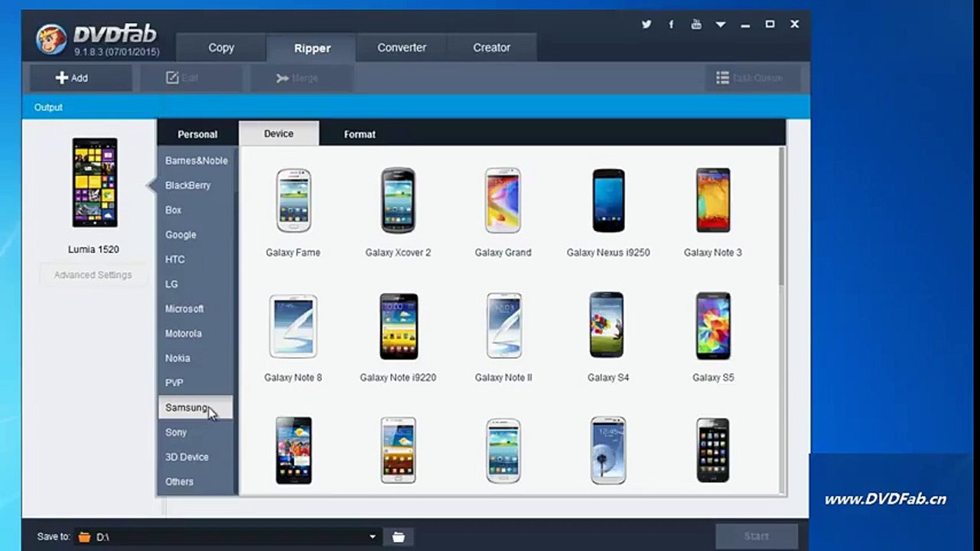Switch to the Creator tab
This screenshot has width=980, height=551.
click(x=491, y=47)
